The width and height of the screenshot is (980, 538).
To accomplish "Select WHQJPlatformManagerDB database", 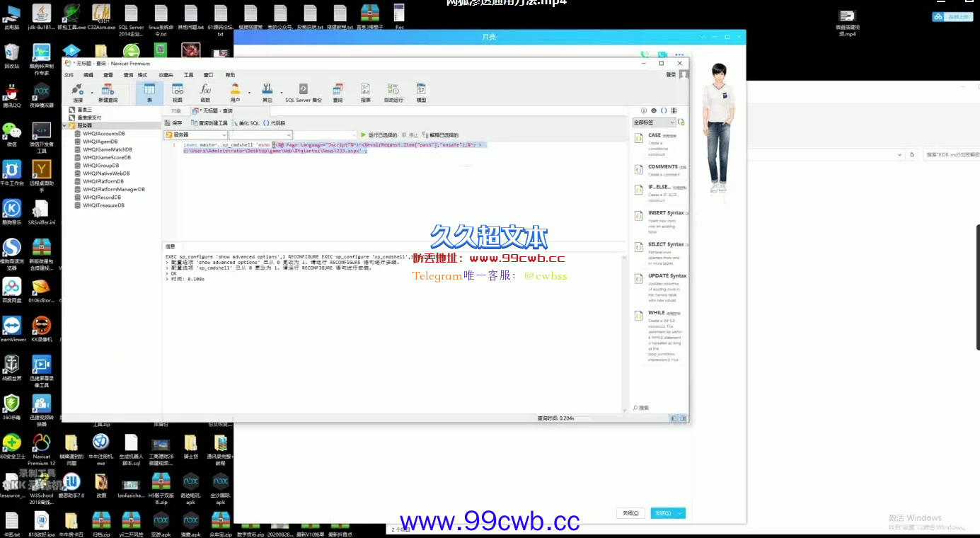I will 113,189.
